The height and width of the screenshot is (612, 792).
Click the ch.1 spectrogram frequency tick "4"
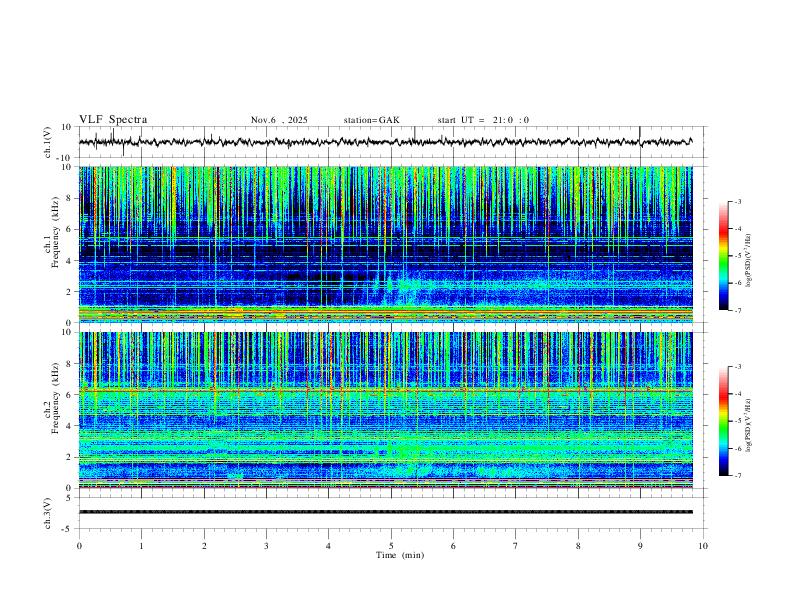71,261
